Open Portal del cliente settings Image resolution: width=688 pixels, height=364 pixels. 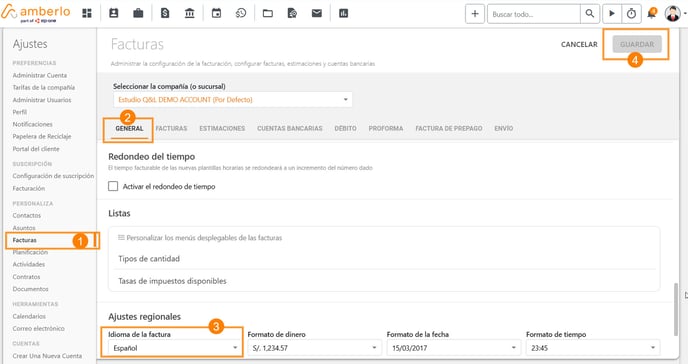tap(36, 149)
